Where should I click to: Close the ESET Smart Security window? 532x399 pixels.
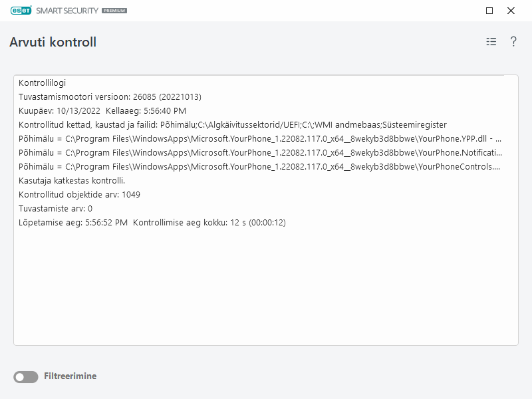click(x=511, y=11)
